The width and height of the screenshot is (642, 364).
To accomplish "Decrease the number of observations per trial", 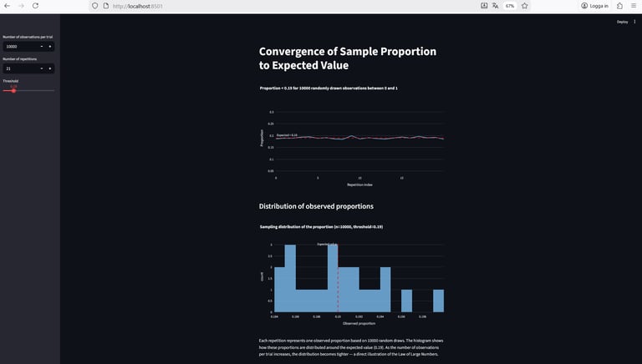I will tap(41, 47).
